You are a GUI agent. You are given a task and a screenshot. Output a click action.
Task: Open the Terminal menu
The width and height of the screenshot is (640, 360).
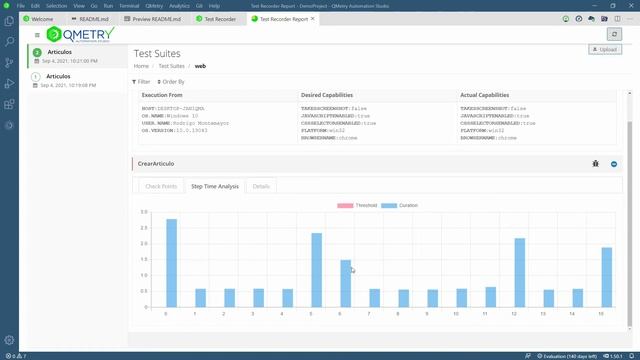coord(129,6)
